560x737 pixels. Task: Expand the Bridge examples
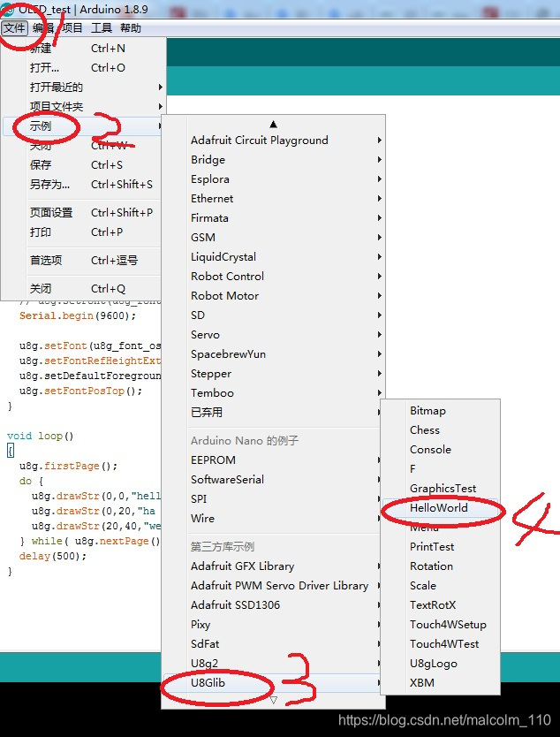point(274,160)
